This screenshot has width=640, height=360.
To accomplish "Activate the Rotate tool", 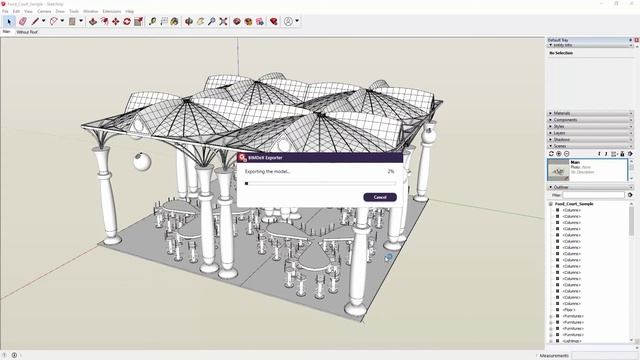I will [127, 22].
